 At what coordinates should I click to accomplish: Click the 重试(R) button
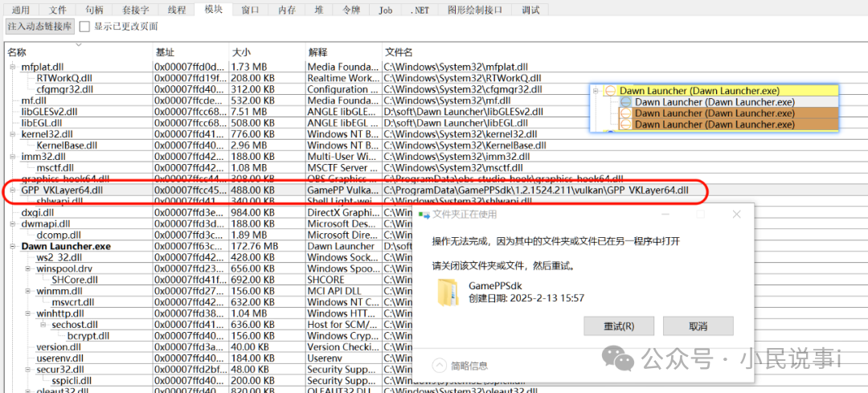(x=619, y=325)
